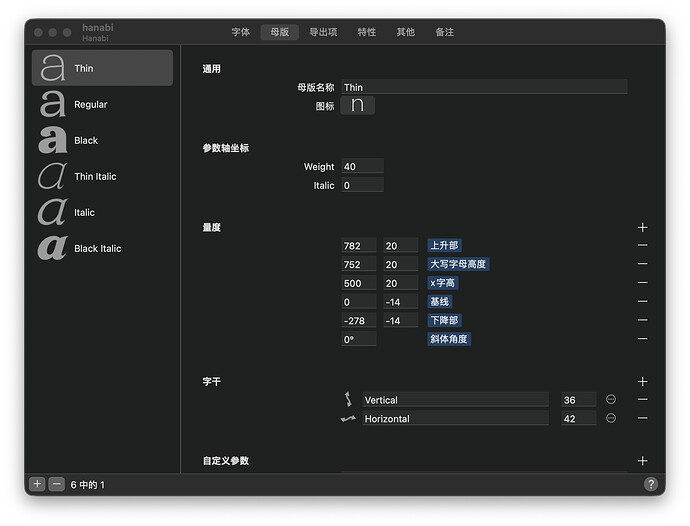Open the 字体 tab
The width and height of the screenshot is (690, 526).
click(x=241, y=32)
